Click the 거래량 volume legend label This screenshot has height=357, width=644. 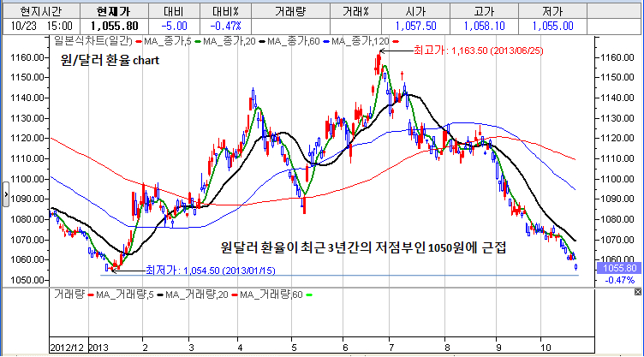point(69,295)
